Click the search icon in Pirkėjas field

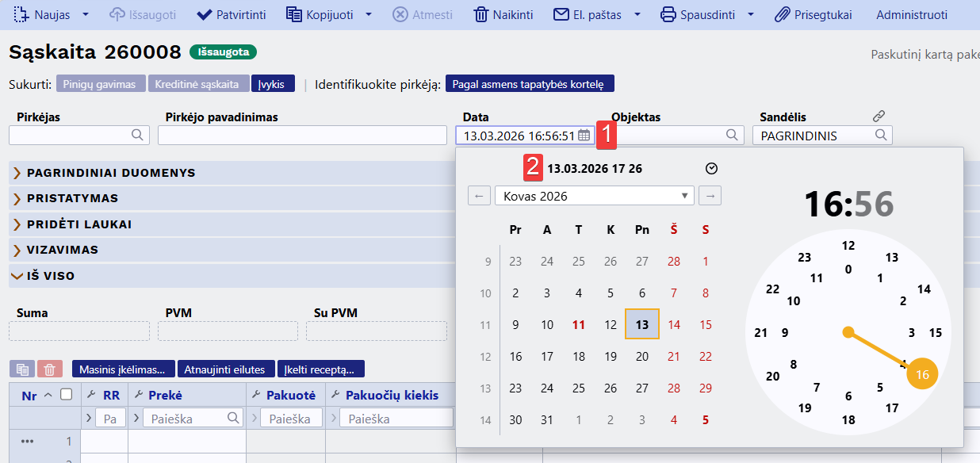click(x=138, y=135)
